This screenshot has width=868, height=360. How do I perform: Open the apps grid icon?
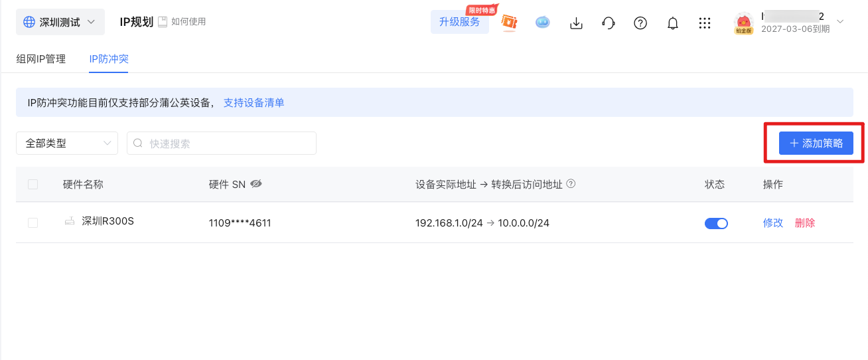point(705,23)
